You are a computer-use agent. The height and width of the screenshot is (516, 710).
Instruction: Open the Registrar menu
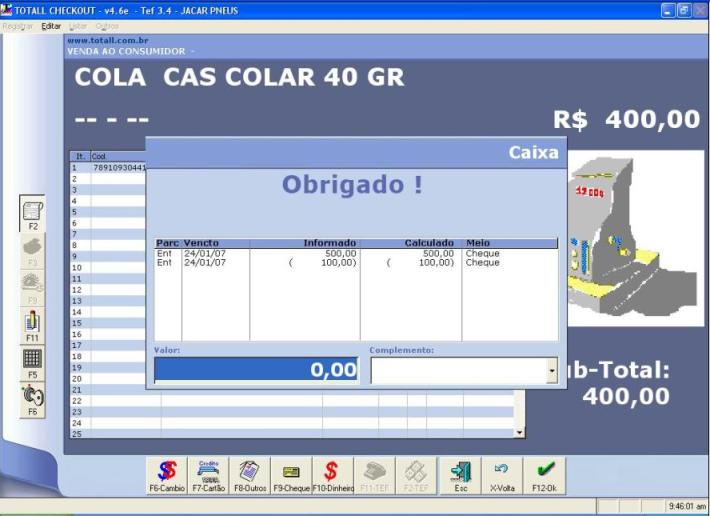(18, 26)
